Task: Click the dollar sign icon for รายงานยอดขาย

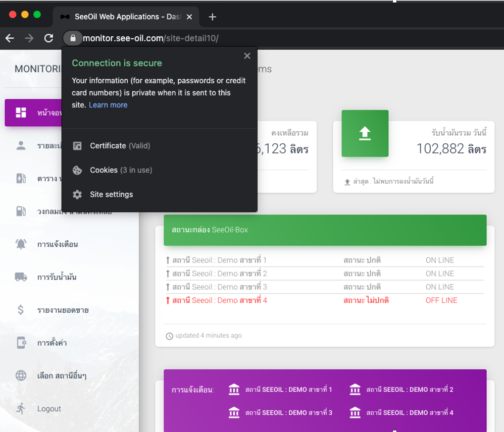Action: tap(21, 310)
